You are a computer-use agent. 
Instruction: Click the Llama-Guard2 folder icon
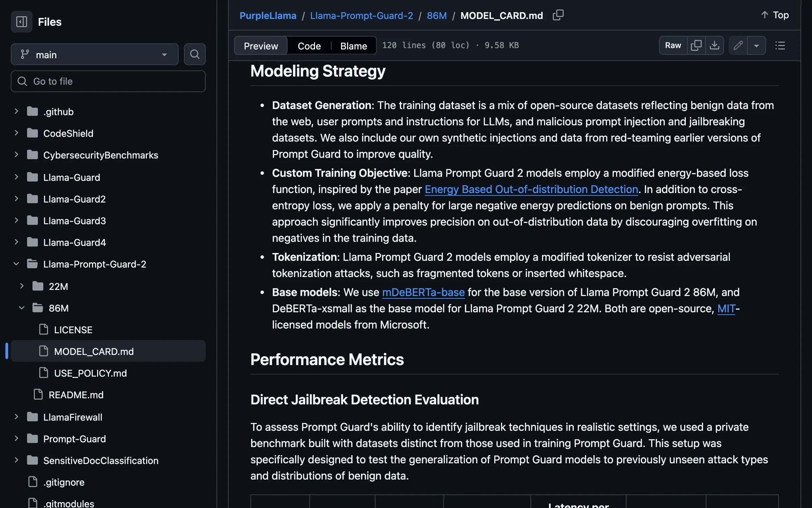[32, 199]
